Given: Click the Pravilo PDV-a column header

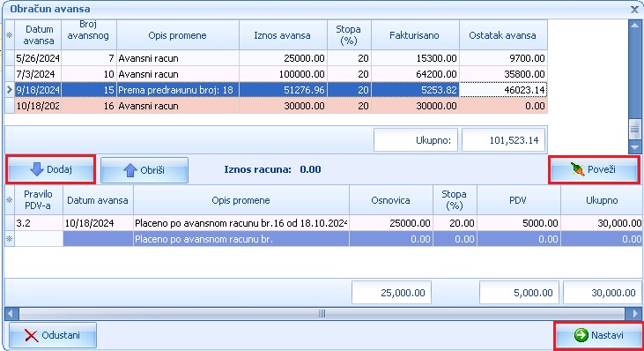Looking at the screenshot, I should pos(39,200).
